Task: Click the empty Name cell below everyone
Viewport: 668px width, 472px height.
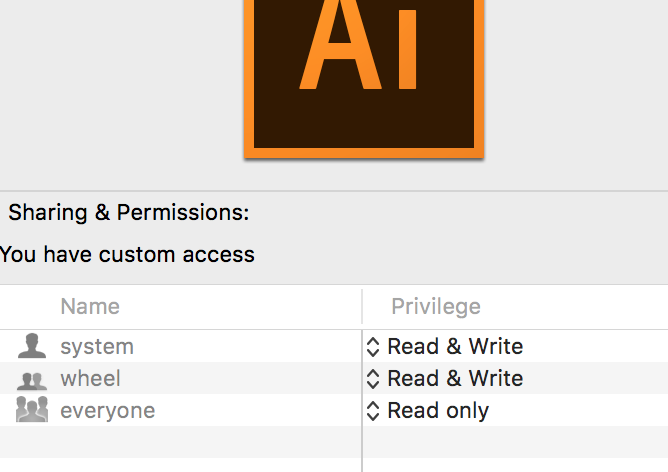Action: pos(180,441)
